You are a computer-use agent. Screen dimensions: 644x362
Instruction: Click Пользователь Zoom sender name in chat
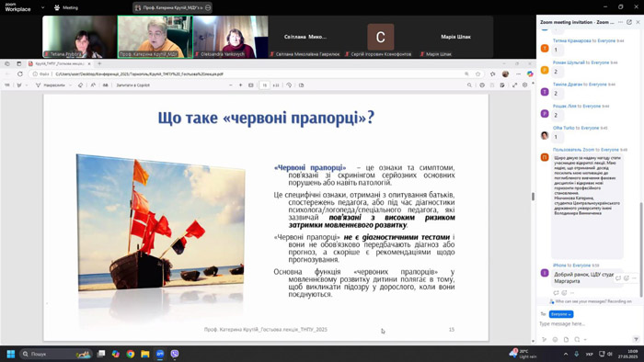(573, 150)
